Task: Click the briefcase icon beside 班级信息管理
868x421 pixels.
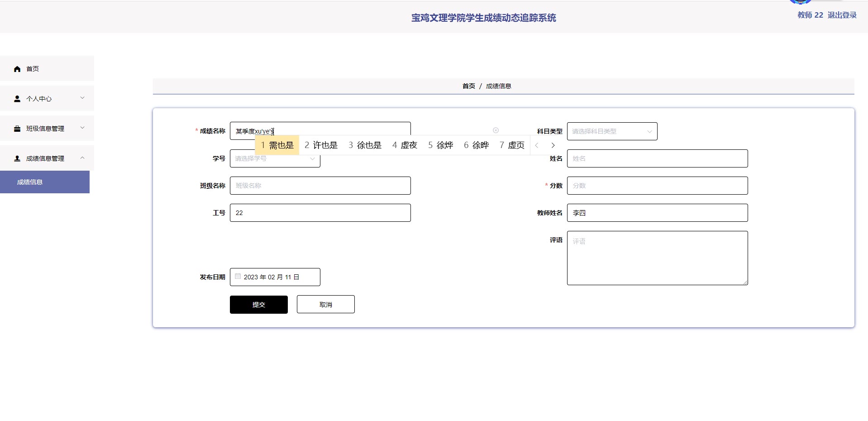Action: (x=17, y=129)
